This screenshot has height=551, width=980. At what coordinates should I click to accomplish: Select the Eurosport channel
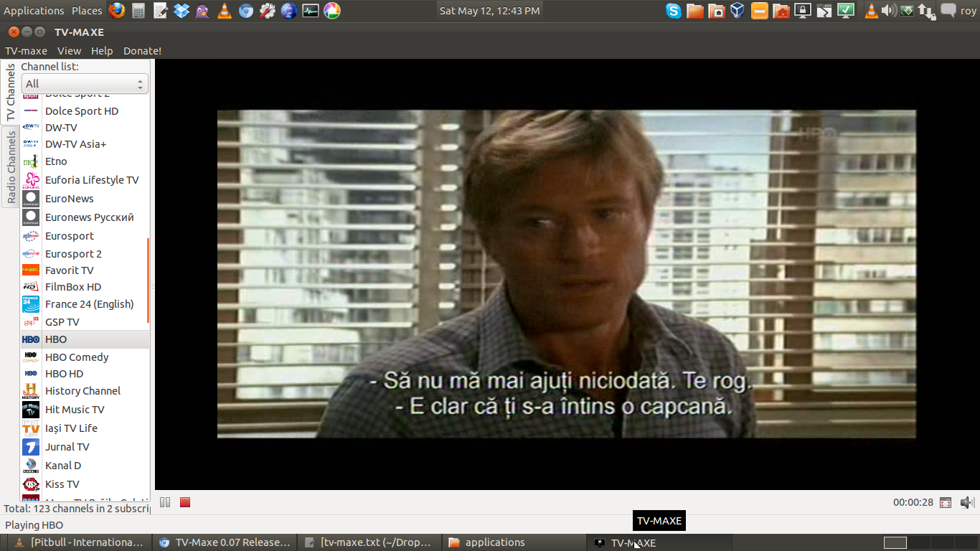[x=85, y=236]
